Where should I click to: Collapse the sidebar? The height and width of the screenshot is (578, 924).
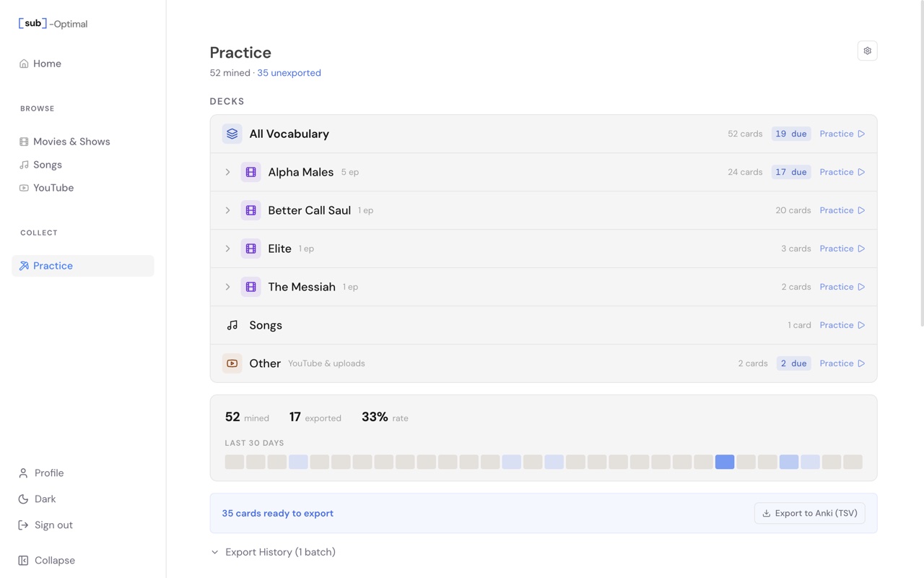pyautogui.click(x=47, y=560)
